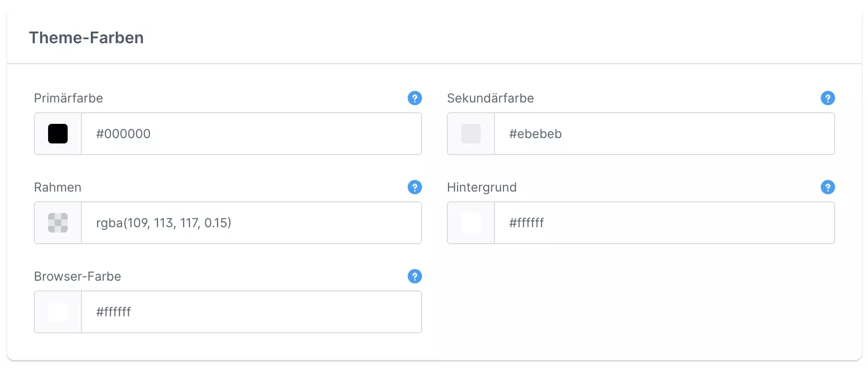
Task: Click the Browser-Farbe field label
Action: [77, 276]
